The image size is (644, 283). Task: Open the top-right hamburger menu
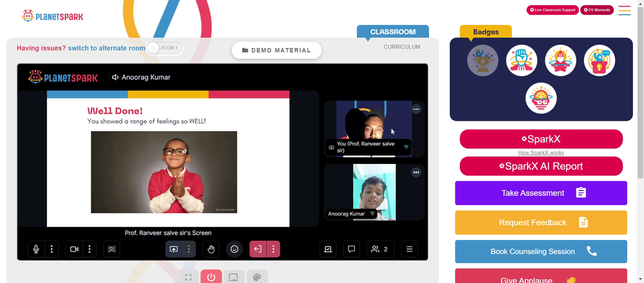tap(624, 10)
